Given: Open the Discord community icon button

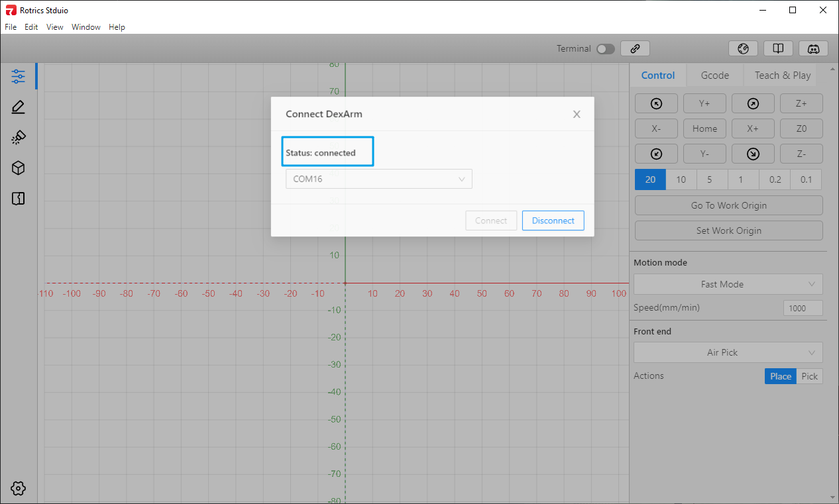Looking at the screenshot, I should tap(814, 48).
